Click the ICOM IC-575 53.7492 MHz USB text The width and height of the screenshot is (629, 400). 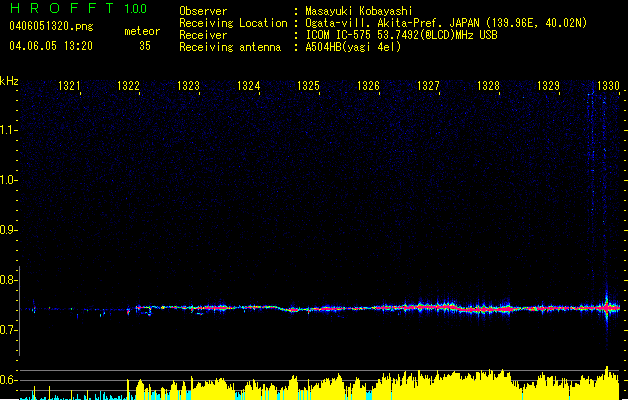tap(401, 35)
